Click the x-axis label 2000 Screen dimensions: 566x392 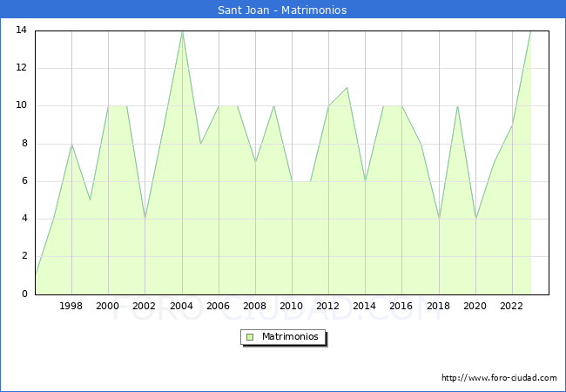[108, 306]
